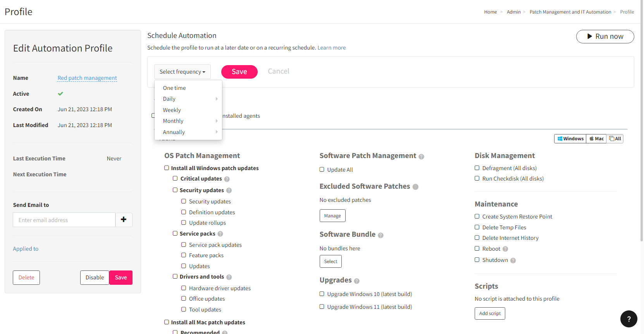Enable the Shutdown maintenance task
The image size is (644, 334).
tap(477, 260)
